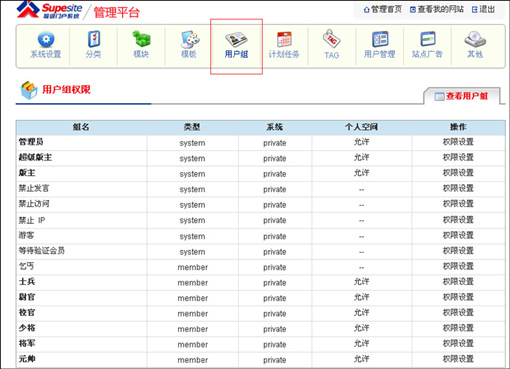Viewport: 510px width, 369px height.
Task: Click the exit icon beside 退出
Action: (475, 10)
